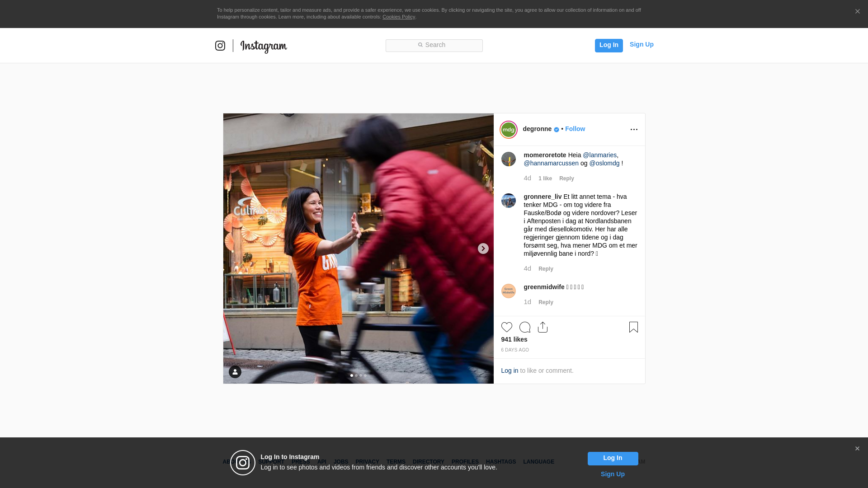Open the PROFILES footer link
868x488 pixels.
[465, 462]
